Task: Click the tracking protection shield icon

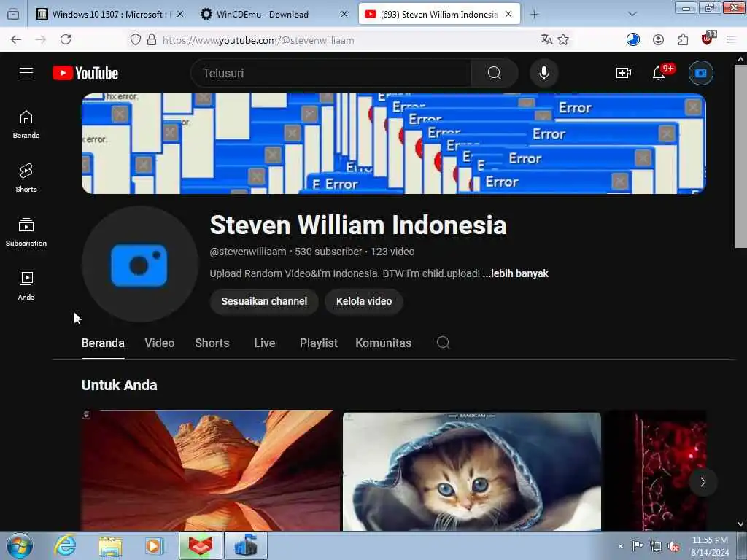Action: pos(136,39)
